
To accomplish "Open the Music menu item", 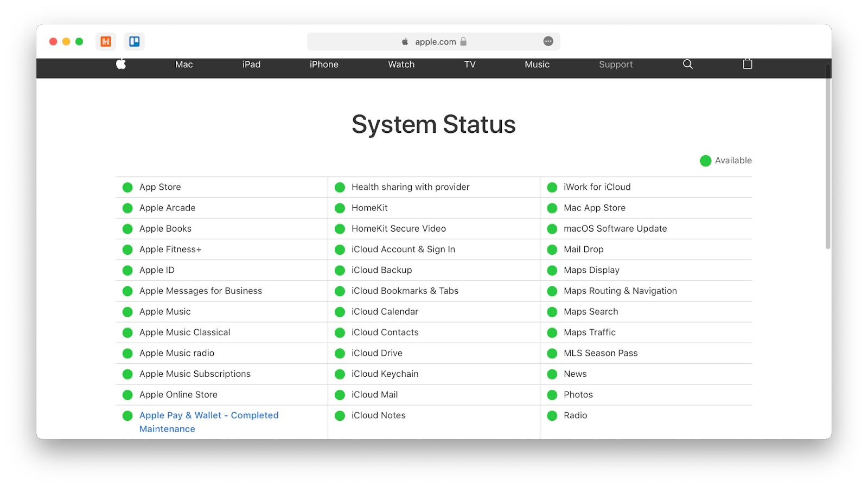I will 537,64.
